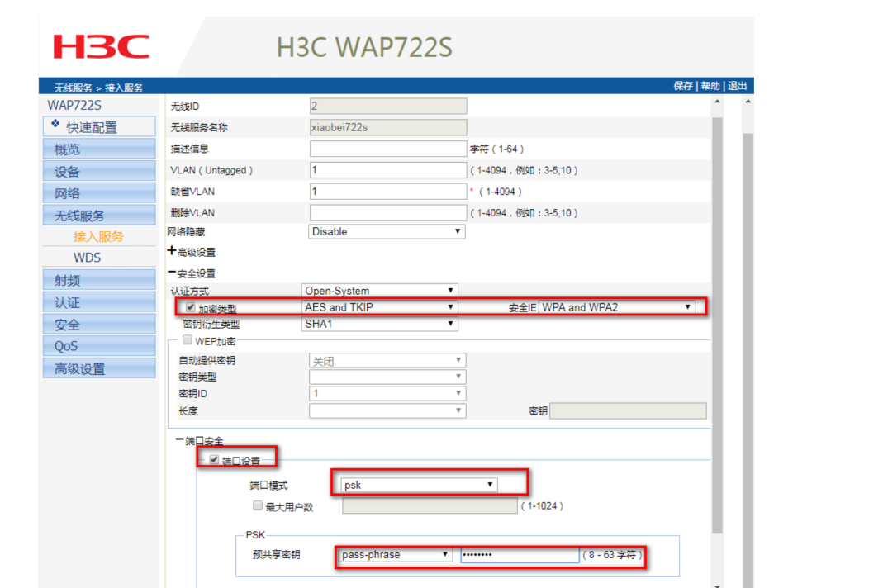The height and width of the screenshot is (588, 883).
Task: Click the 帮助 help link
Action: pos(710,86)
